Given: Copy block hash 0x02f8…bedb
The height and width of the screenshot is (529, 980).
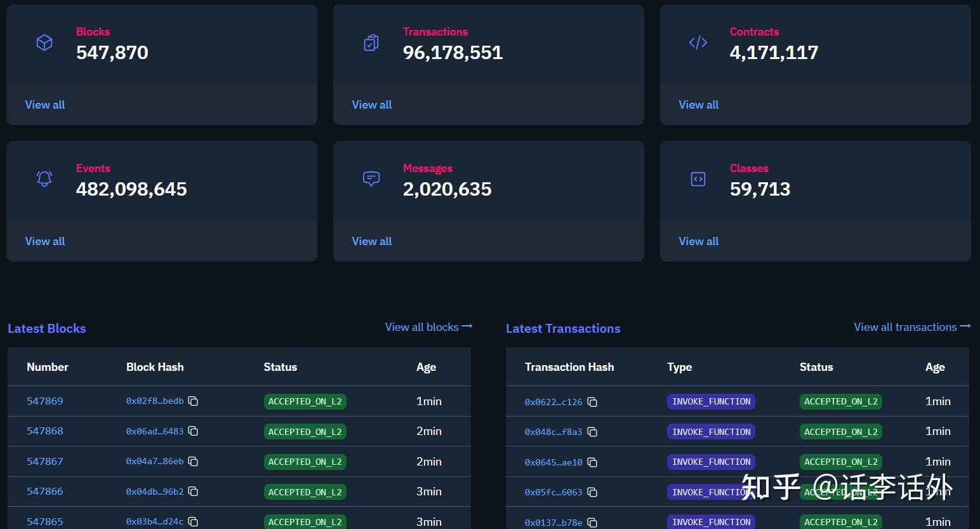Looking at the screenshot, I should click(x=194, y=401).
